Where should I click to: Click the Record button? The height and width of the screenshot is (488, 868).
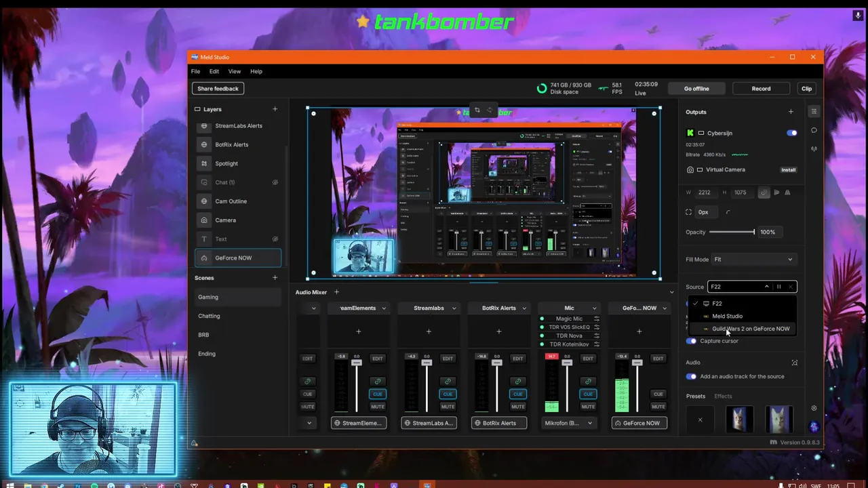(761, 89)
